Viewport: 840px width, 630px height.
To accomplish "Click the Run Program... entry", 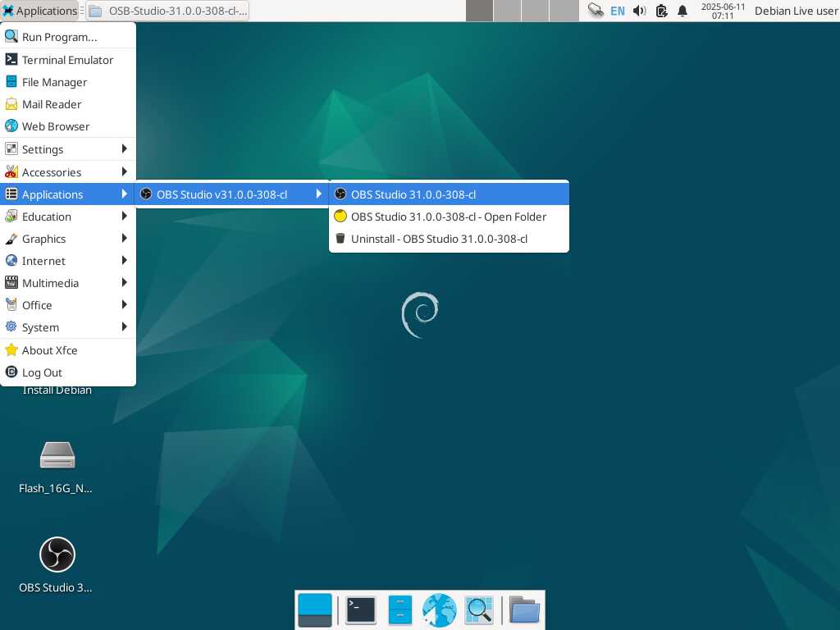I will [68, 37].
